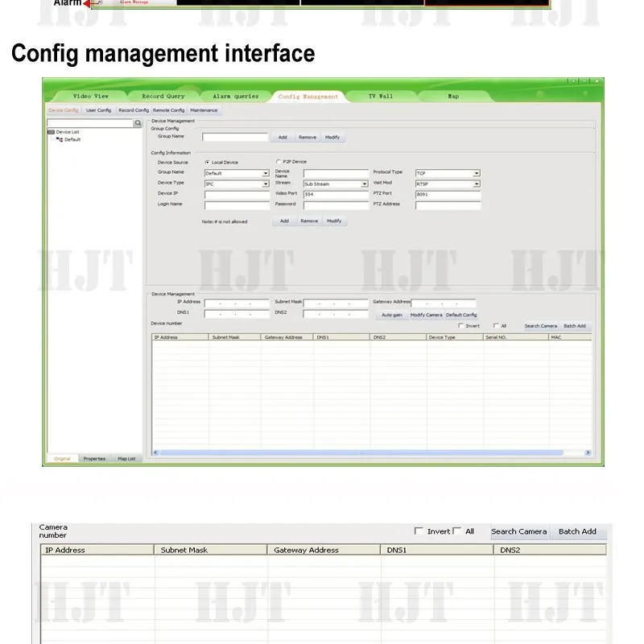Screen dimensions: 644x644
Task: Click the DNS2 input field
Action: point(336,314)
